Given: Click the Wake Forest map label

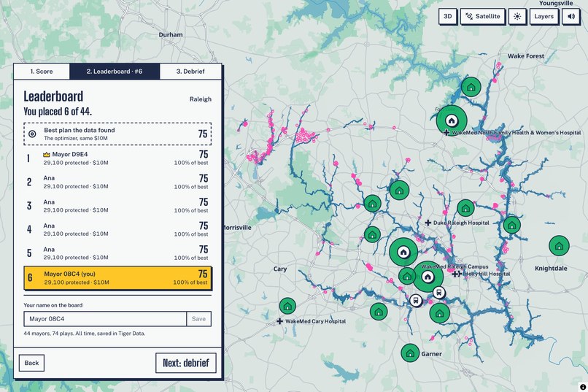Looking at the screenshot, I should click(526, 56).
